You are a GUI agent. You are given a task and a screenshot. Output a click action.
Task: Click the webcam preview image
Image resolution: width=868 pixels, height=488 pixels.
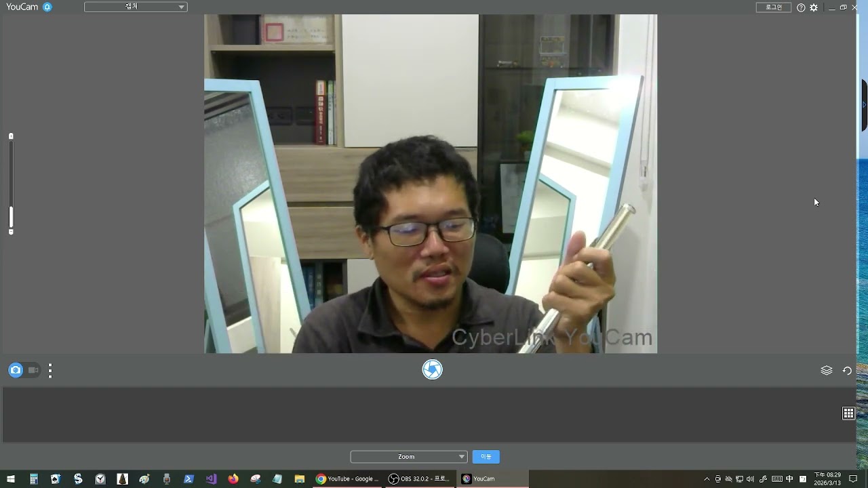431,184
